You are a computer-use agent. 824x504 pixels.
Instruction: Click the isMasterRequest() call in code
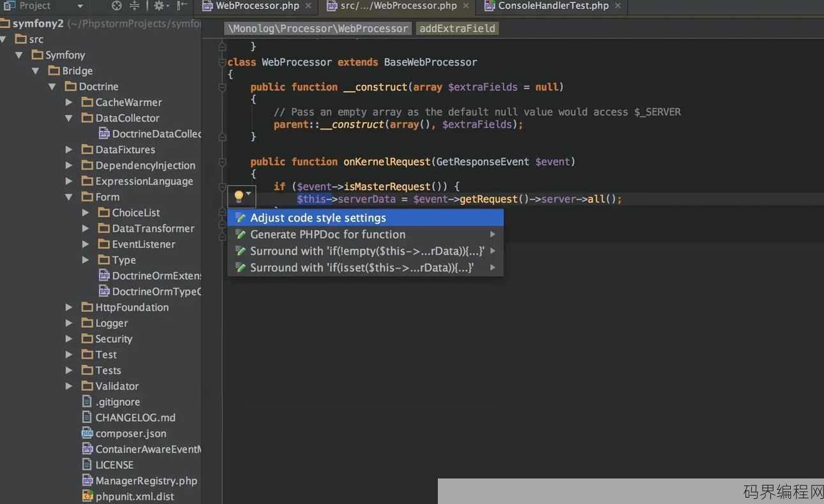click(396, 186)
